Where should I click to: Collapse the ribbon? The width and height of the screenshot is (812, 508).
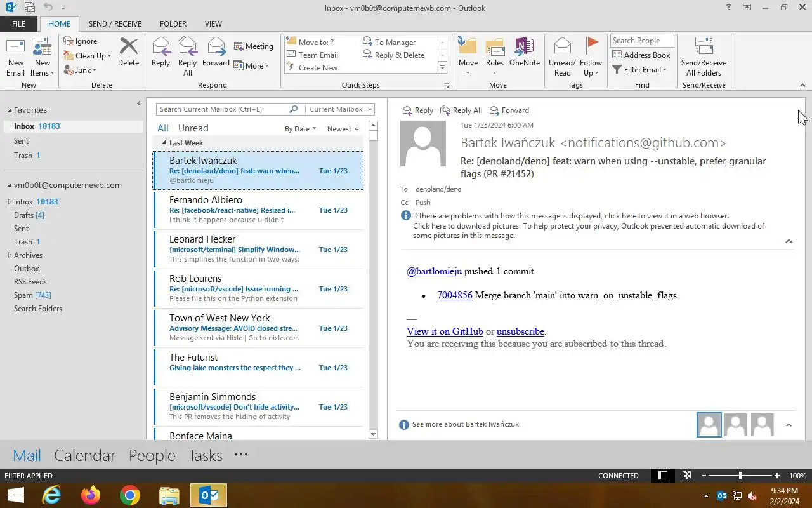coord(802,85)
